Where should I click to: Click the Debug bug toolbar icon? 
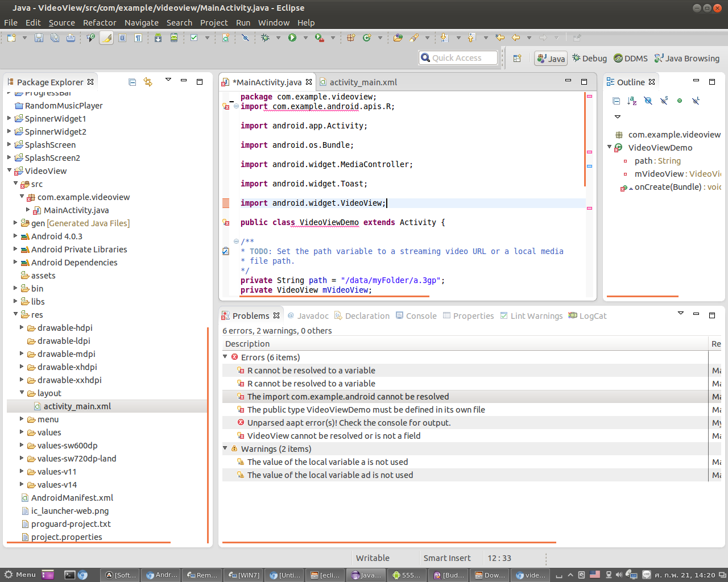coord(265,38)
